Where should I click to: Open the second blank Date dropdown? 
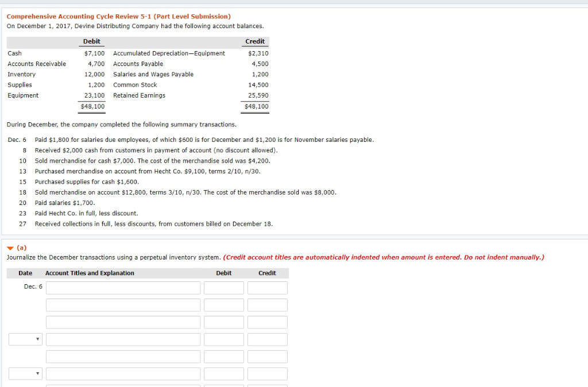click(25, 373)
